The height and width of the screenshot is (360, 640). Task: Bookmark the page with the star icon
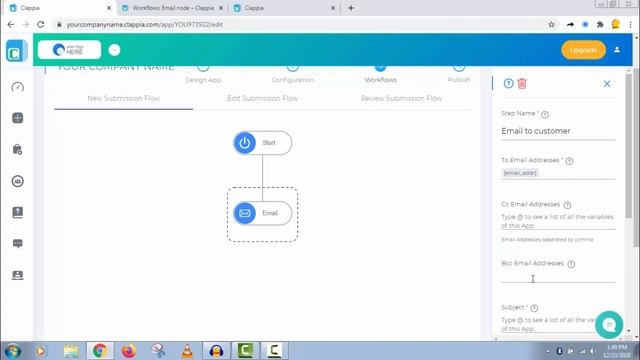pyautogui.click(x=551, y=24)
